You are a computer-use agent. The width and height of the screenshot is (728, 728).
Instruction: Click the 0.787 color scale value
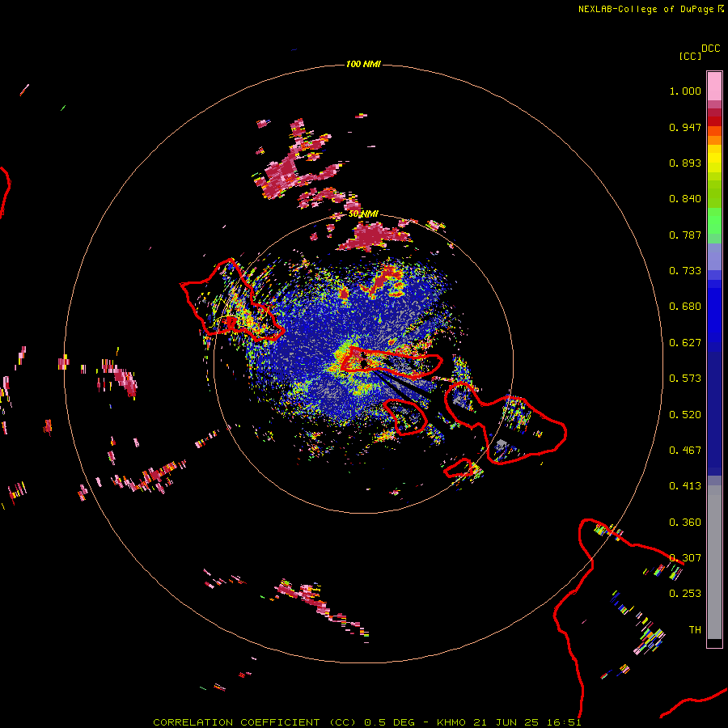coord(685,235)
